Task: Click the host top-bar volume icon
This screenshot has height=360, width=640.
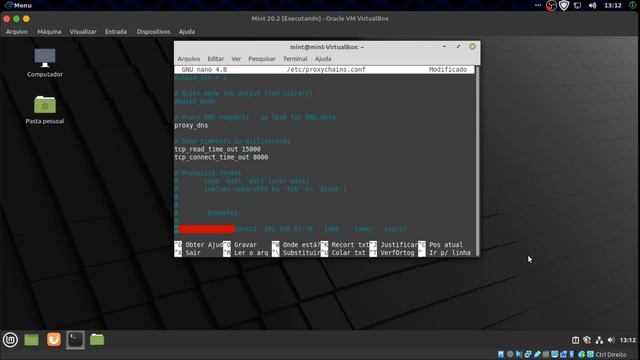Action: tap(592, 5)
